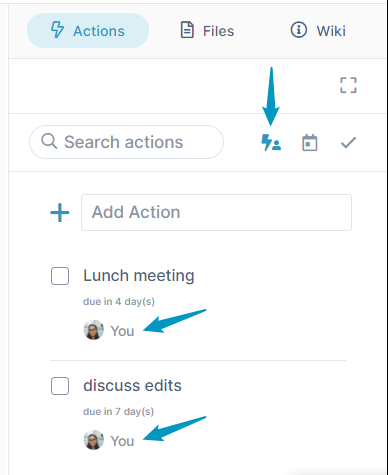The image size is (388, 475).
Task: Filter actions assigned to me icon
Action: (x=271, y=143)
